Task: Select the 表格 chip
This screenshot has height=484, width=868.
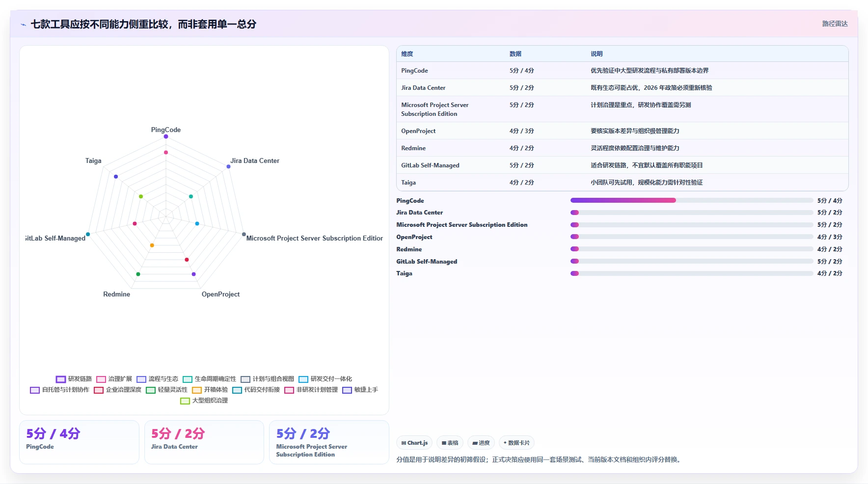Action: [450, 443]
